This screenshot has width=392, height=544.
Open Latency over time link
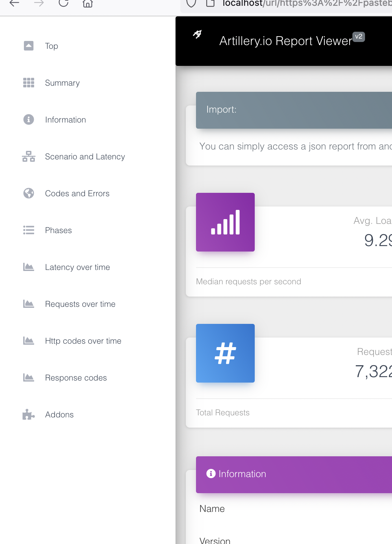pyautogui.click(x=78, y=267)
